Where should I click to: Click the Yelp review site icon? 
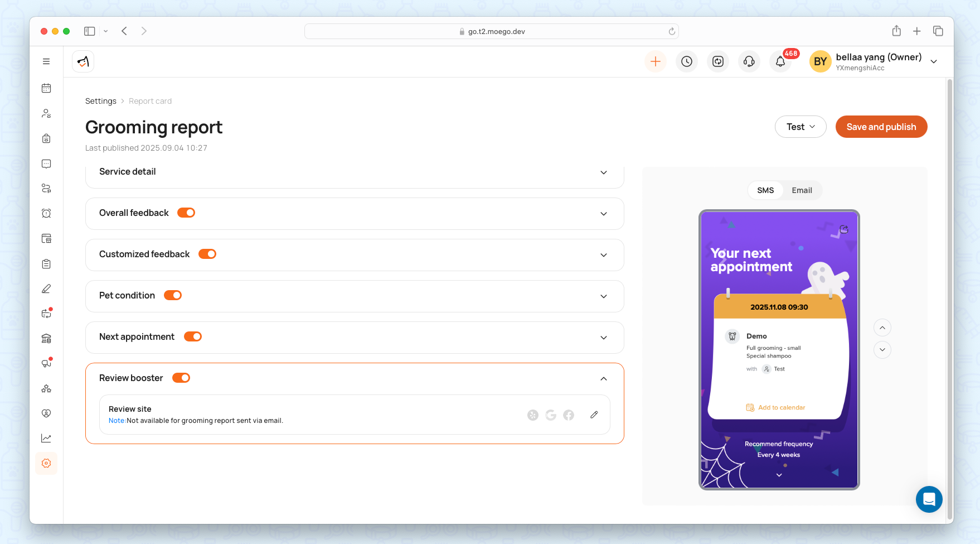point(533,415)
